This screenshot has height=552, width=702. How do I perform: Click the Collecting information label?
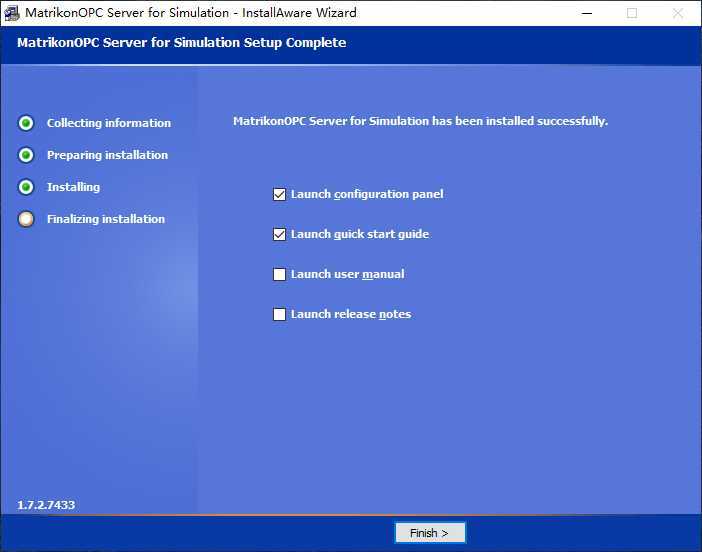[x=109, y=123]
